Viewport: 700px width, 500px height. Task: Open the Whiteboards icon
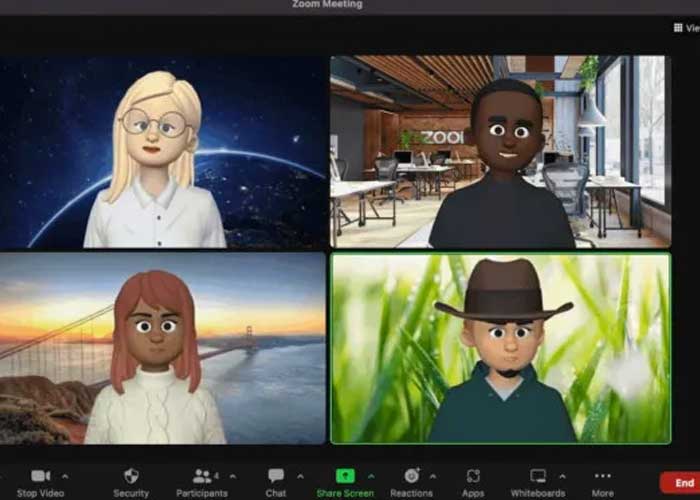pyautogui.click(x=538, y=476)
